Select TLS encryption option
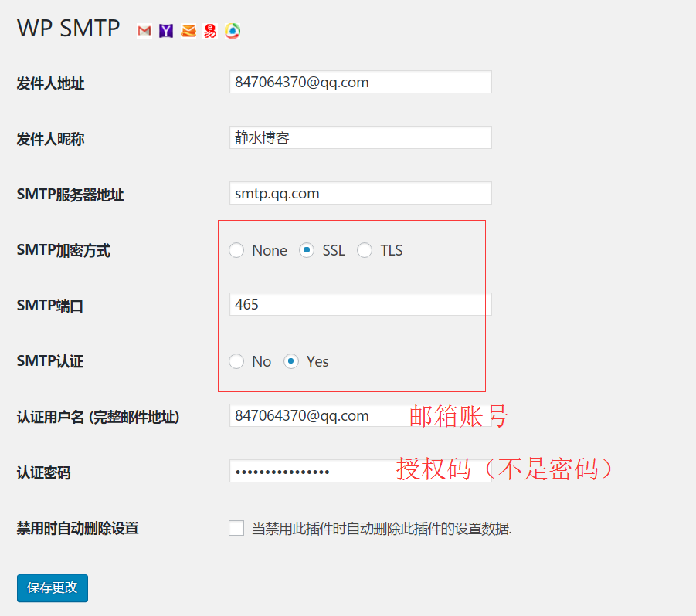This screenshot has height=616, width=696. pyautogui.click(x=365, y=250)
